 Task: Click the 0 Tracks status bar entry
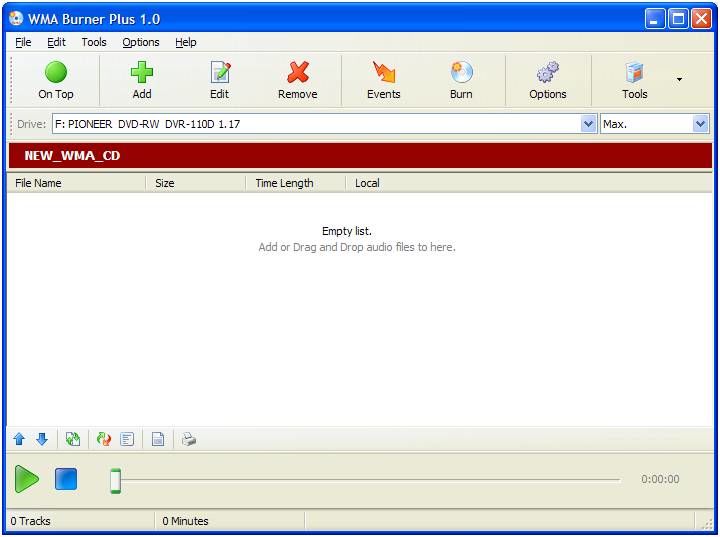pos(30,521)
